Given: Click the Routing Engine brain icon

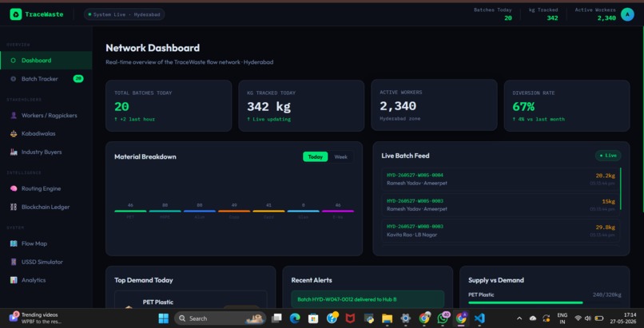Looking at the screenshot, I should [14, 188].
